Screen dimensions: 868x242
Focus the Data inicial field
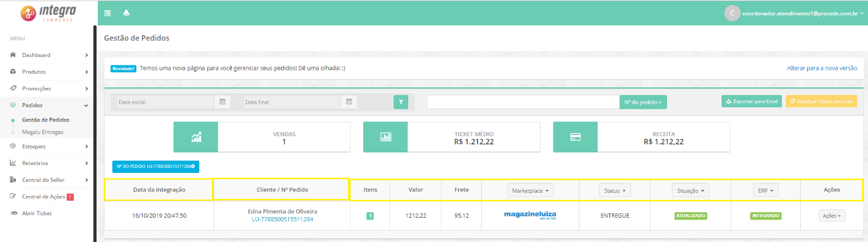tap(165, 103)
